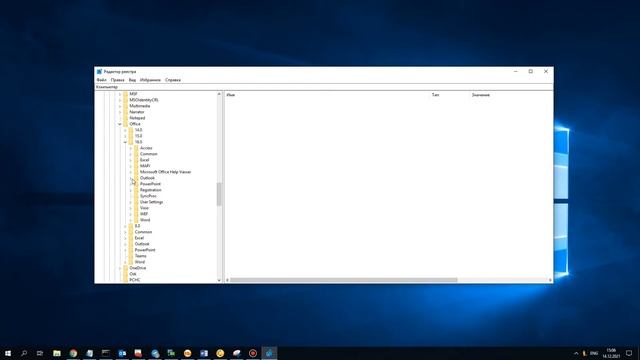Expand the OneDrive key
This screenshot has width=640, height=360.
tap(120, 268)
